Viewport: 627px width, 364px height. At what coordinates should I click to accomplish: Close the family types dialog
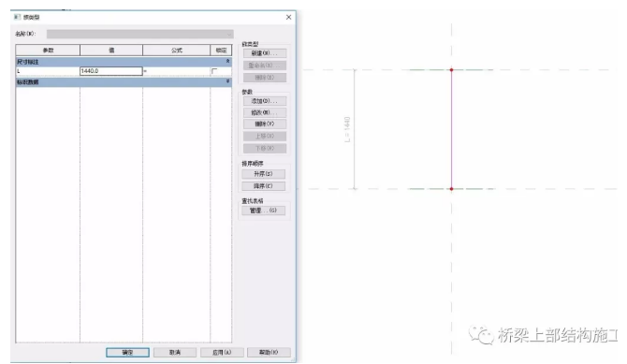pos(289,17)
